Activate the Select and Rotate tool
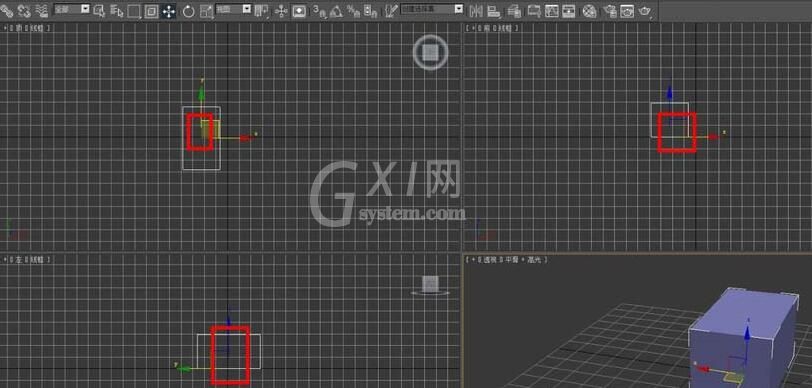The image size is (812, 388). pos(188,11)
